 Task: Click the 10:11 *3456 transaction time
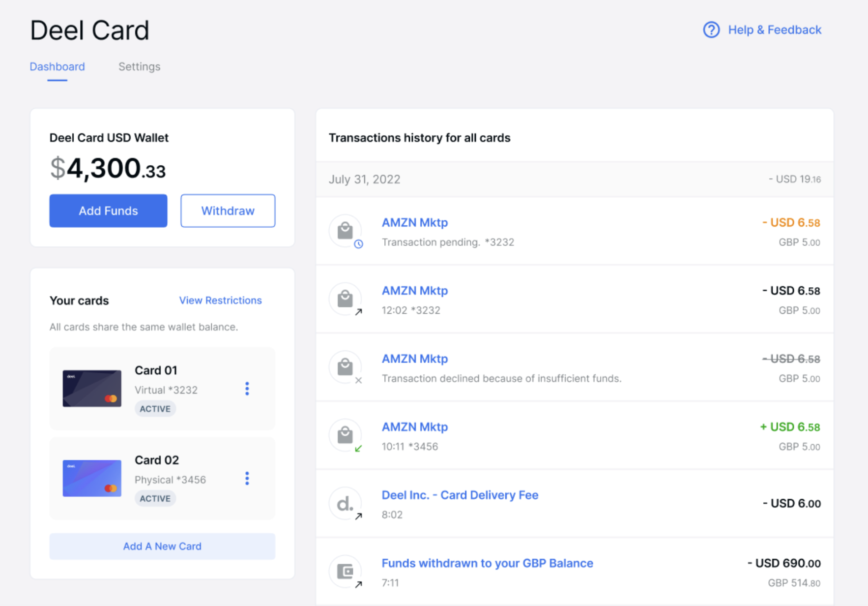click(410, 447)
